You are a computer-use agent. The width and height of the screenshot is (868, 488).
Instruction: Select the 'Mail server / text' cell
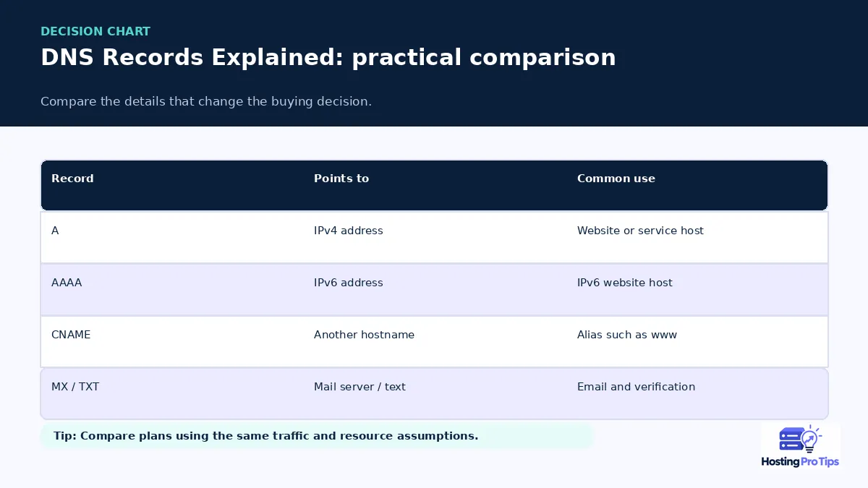[359, 387]
